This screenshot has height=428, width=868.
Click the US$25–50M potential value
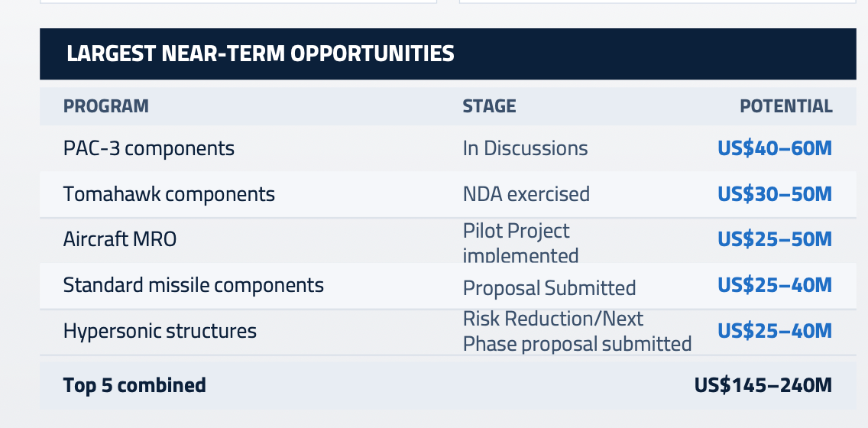pyautogui.click(x=775, y=239)
